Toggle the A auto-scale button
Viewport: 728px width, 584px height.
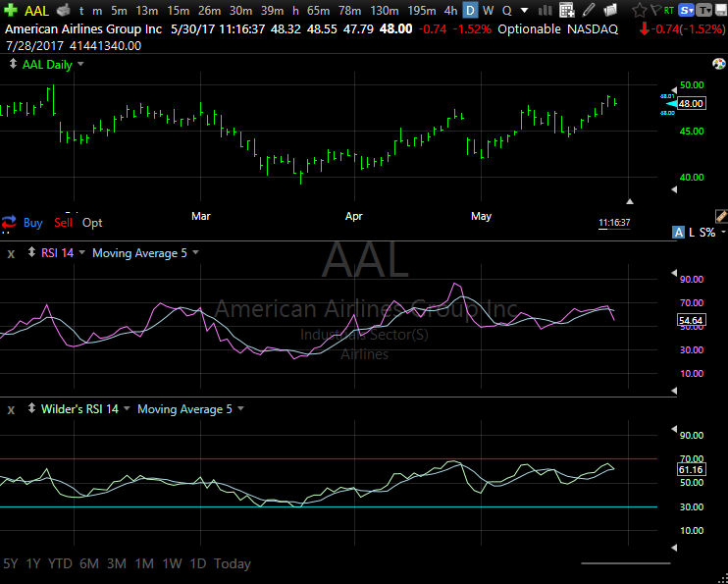pyautogui.click(x=679, y=233)
